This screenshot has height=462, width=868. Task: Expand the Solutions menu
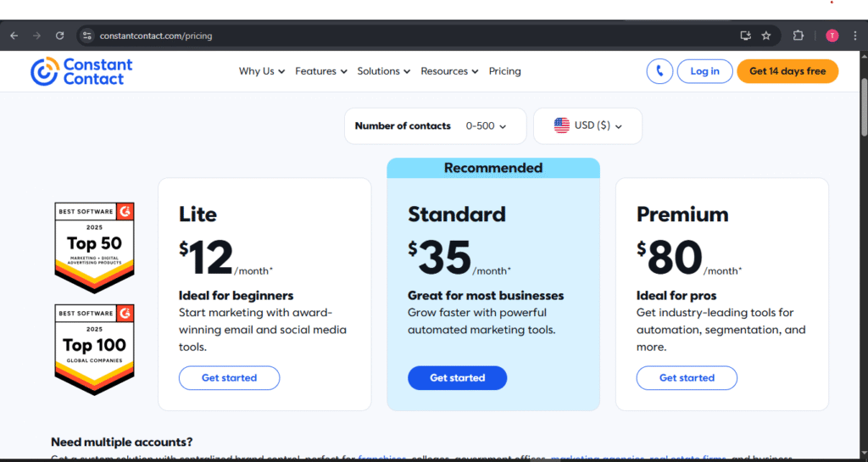point(384,71)
